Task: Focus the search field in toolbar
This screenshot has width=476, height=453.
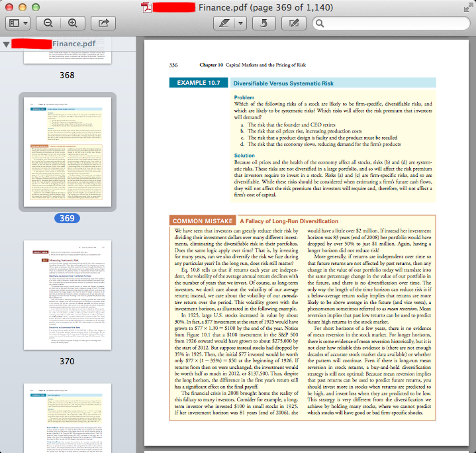Action: [391, 23]
